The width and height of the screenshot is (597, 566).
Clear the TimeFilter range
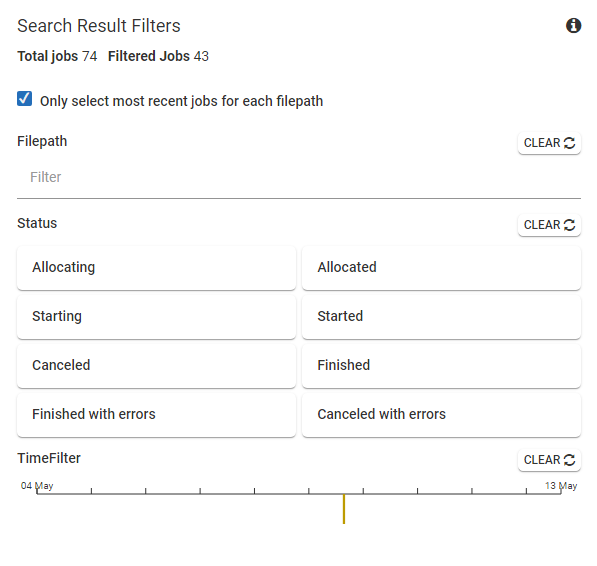pos(549,460)
